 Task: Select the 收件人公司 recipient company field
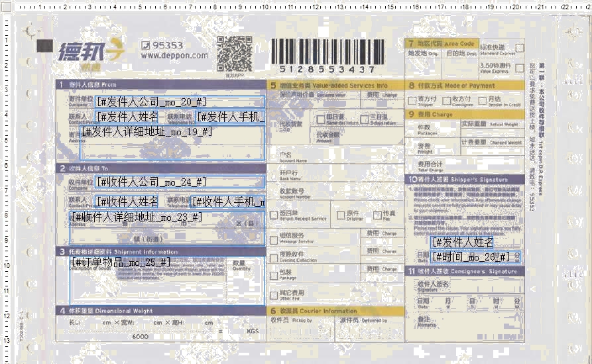pos(180,182)
